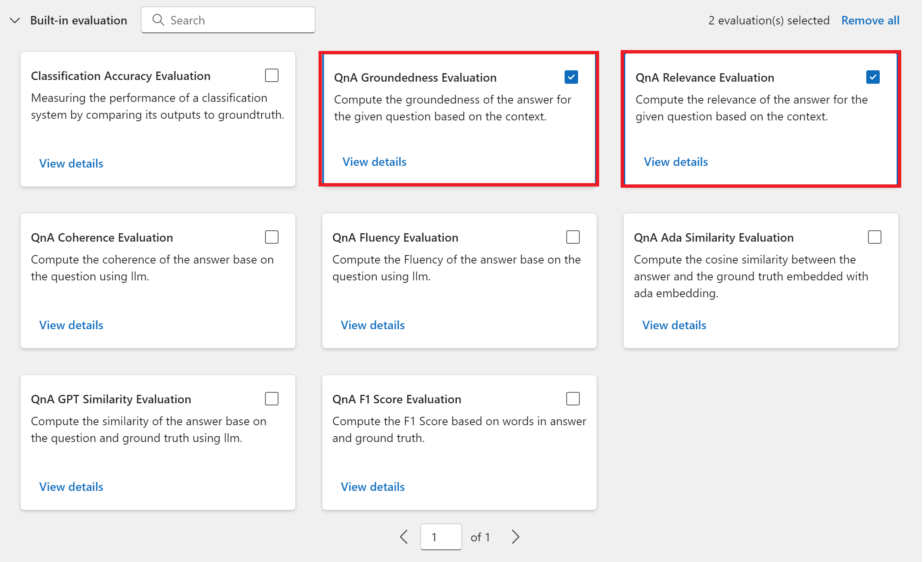Uncheck QnA Relevance Evaluation checkbox
Image resolution: width=924 pixels, height=562 pixels.
(873, 77)
